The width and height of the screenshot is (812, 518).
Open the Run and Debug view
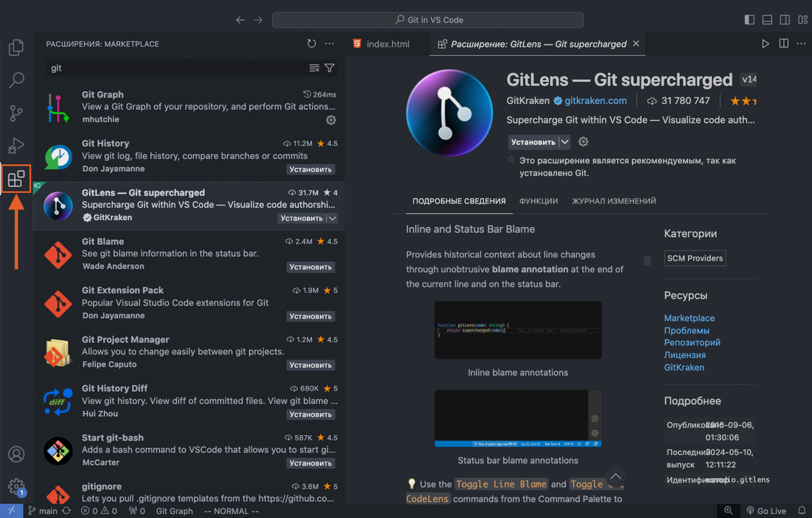pos(16,145)
